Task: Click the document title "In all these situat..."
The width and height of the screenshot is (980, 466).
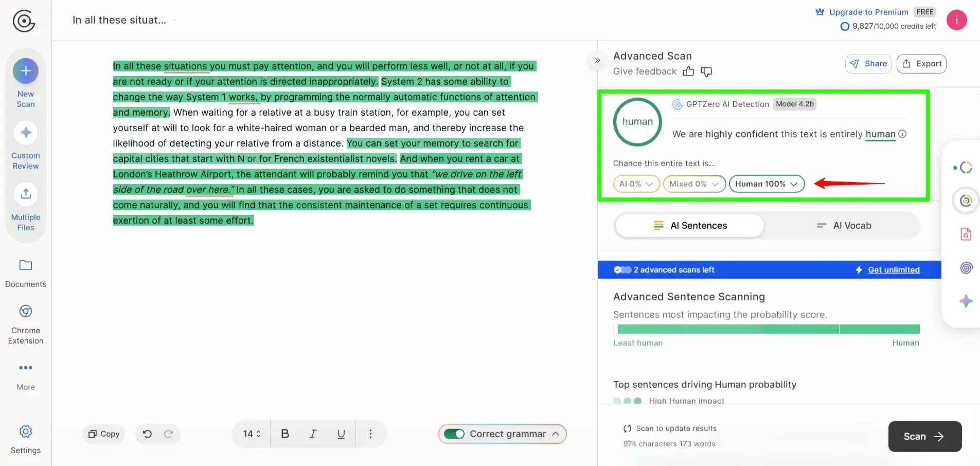Action: pos(119,20)
